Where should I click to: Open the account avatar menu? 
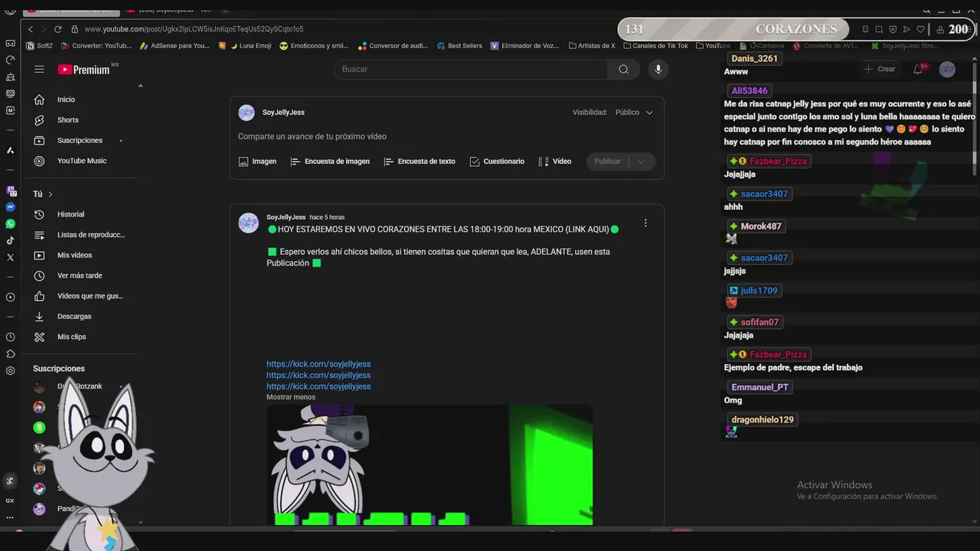pyautogui.click(x=947, y=69)
